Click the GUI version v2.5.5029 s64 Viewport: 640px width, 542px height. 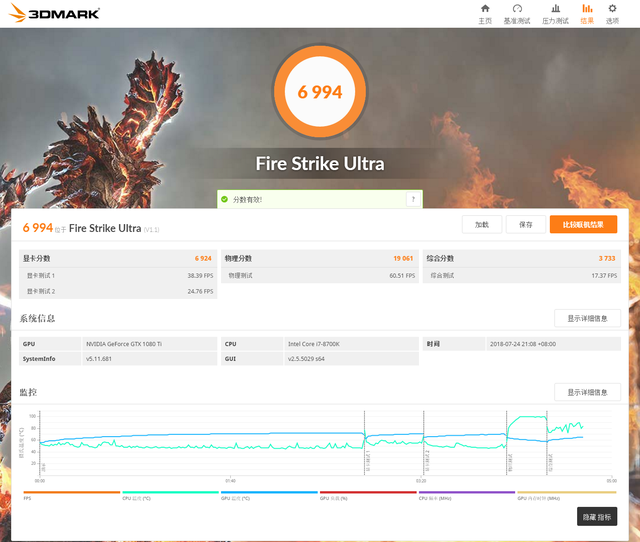(x=306, y=359)
